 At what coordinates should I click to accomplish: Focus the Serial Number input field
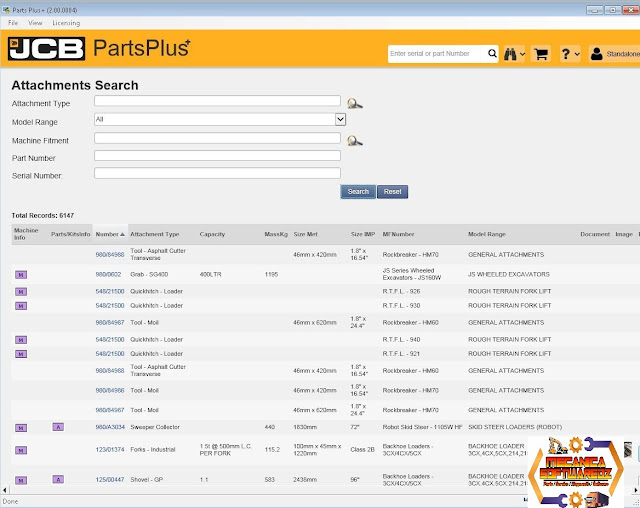[x=217, y=173]
